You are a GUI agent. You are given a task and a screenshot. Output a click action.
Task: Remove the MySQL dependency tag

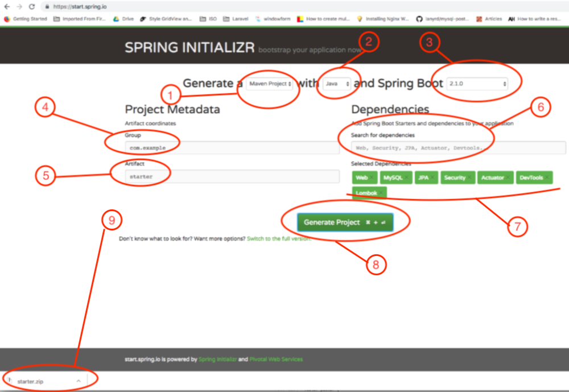point(406,178)
